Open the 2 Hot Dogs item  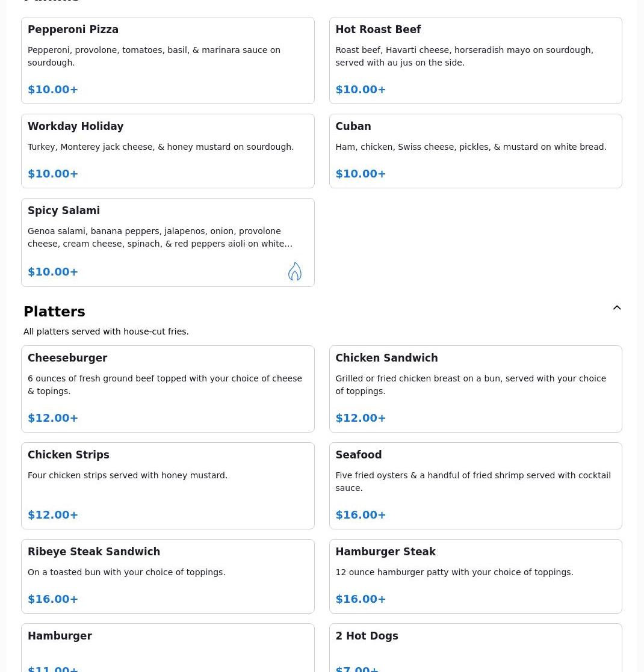click(475, 647)
